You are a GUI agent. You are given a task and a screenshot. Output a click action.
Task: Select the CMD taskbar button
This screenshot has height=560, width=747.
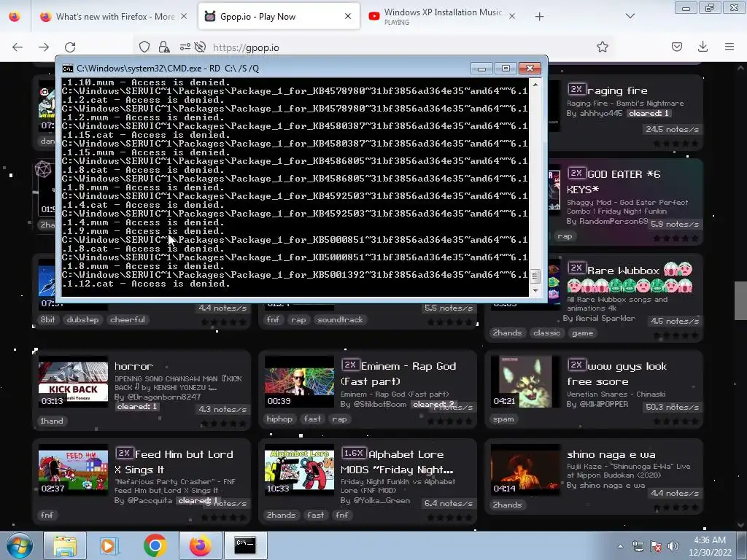(245, 545)
